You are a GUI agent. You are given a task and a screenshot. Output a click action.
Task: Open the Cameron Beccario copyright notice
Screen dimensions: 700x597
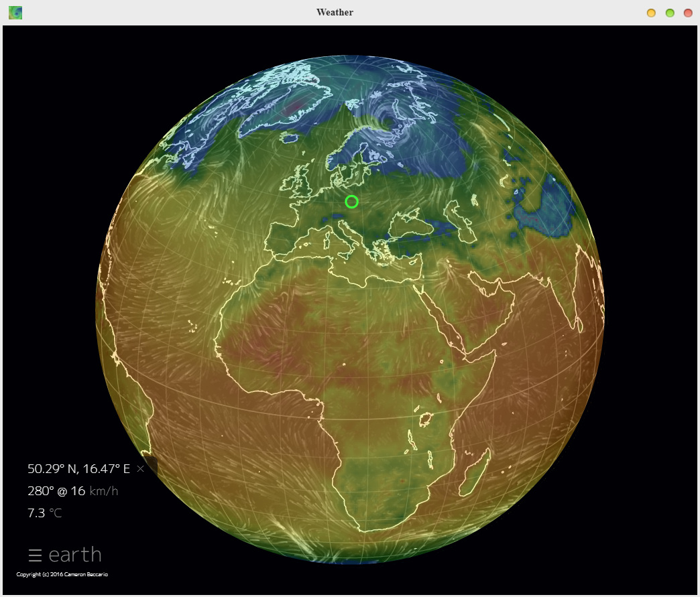coord(62,574)
